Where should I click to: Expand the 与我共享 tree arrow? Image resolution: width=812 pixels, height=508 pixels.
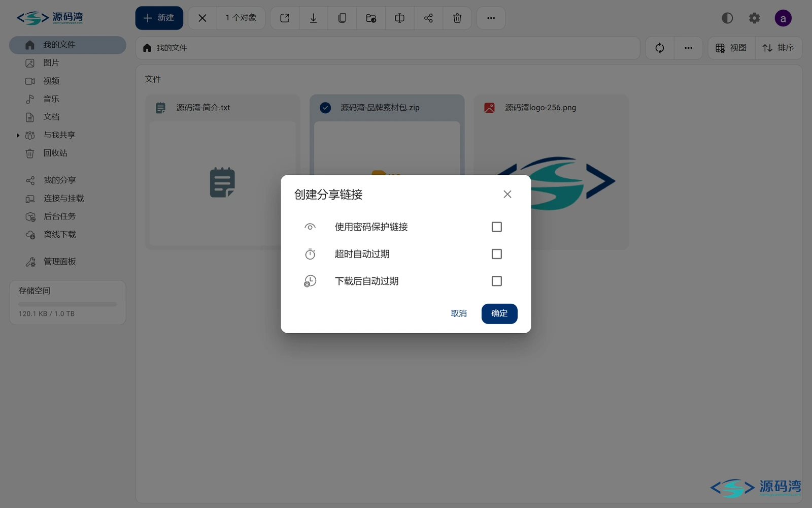(18, 135)
